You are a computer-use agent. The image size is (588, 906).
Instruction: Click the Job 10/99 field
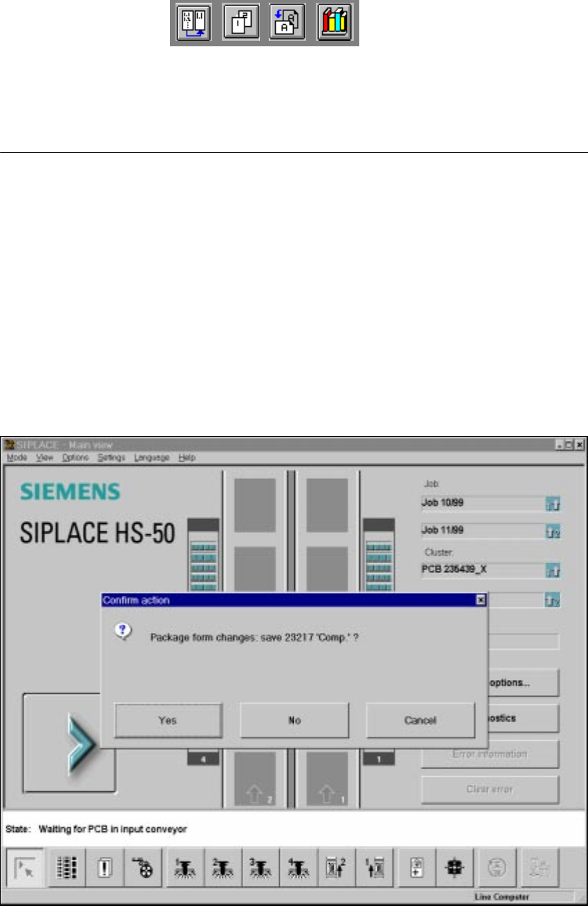point(482,503)
